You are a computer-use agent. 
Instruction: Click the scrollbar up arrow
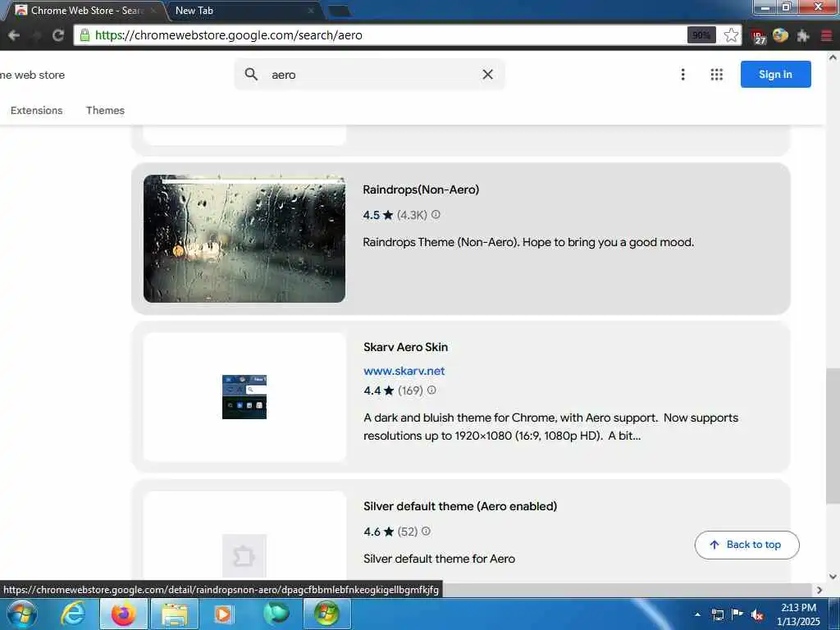click(x=833, y=57)
